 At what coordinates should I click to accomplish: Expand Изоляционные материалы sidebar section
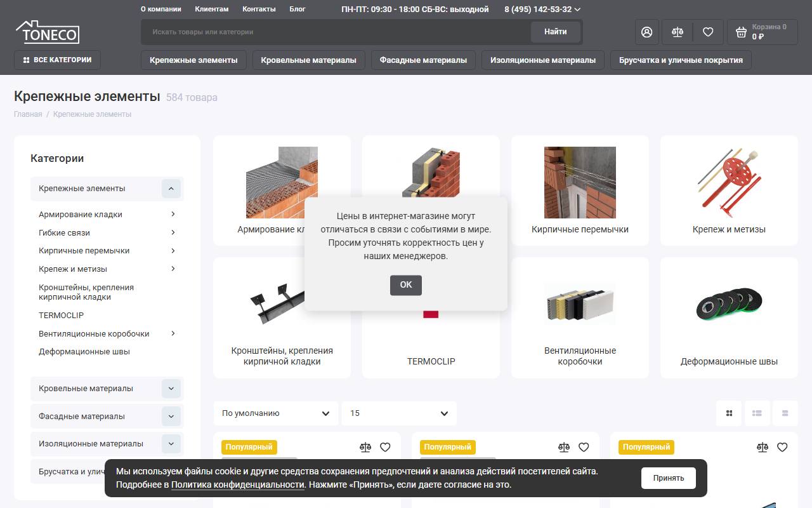click(171, 444)
